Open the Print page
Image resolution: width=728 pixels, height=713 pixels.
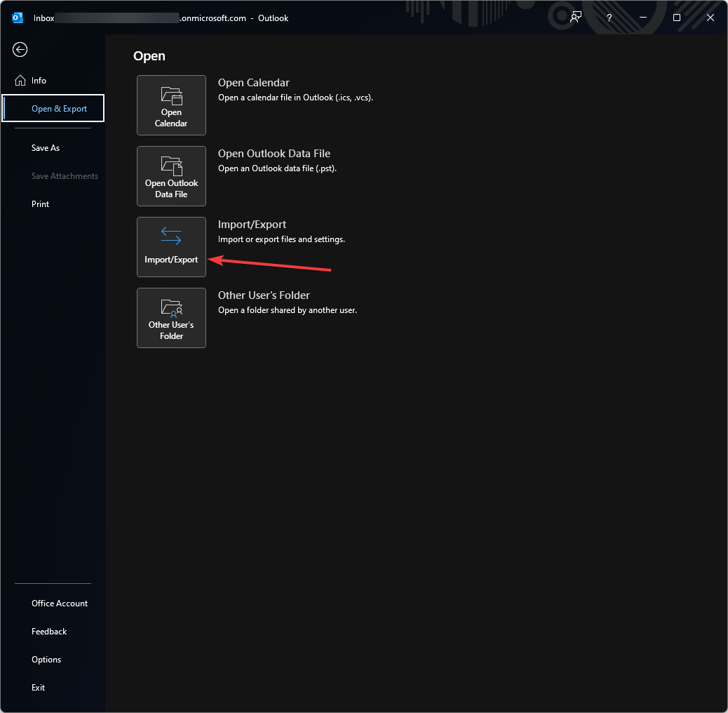pos(41,204)
